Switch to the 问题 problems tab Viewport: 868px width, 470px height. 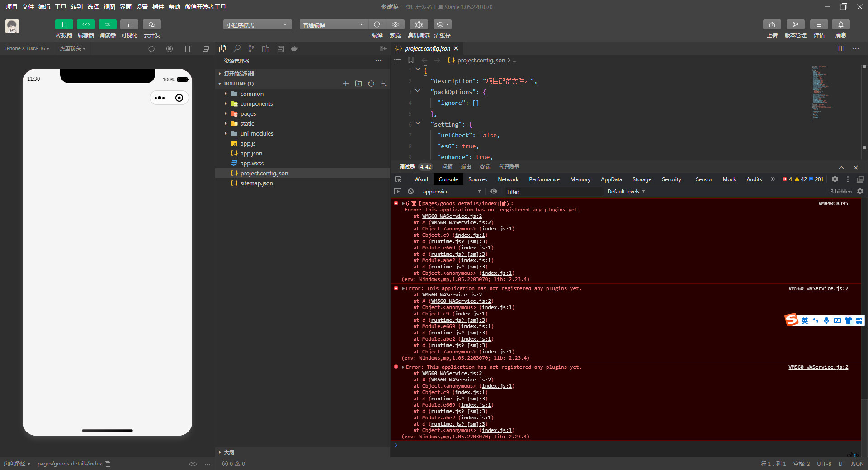click(447, 167)
